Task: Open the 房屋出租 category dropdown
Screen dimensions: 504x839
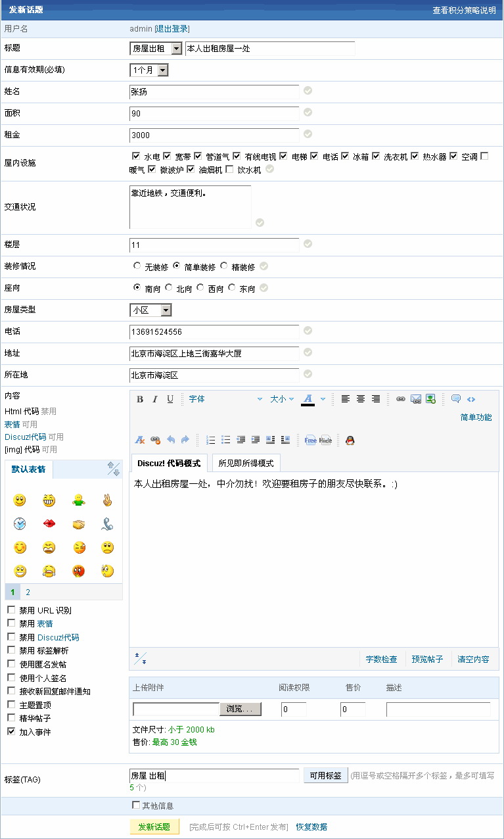Action: click(156, 49)
